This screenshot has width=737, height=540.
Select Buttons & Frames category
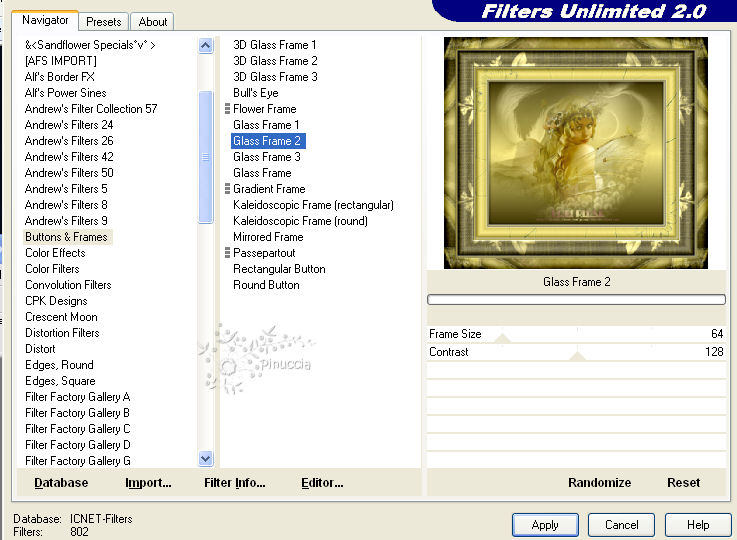click(66, 237)
